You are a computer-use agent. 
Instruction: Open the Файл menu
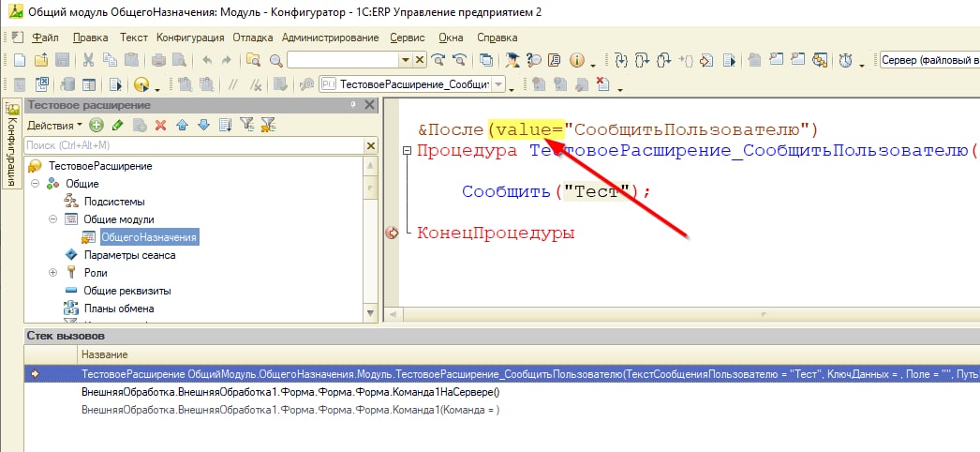point(45,38)
